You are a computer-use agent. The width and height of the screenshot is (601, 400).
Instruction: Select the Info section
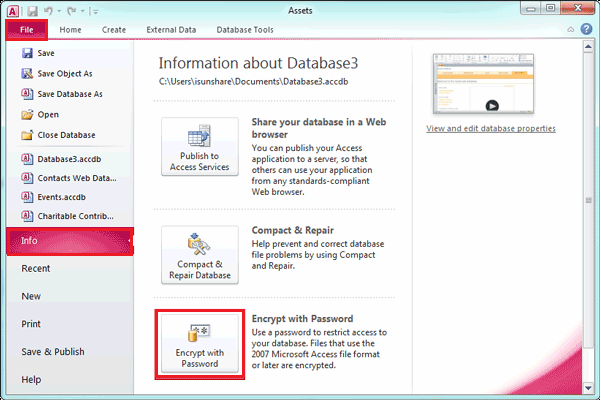(70, 241)
